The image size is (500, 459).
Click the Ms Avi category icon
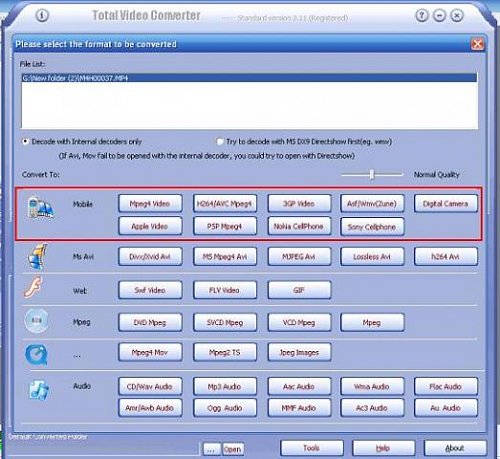(38, 257)
